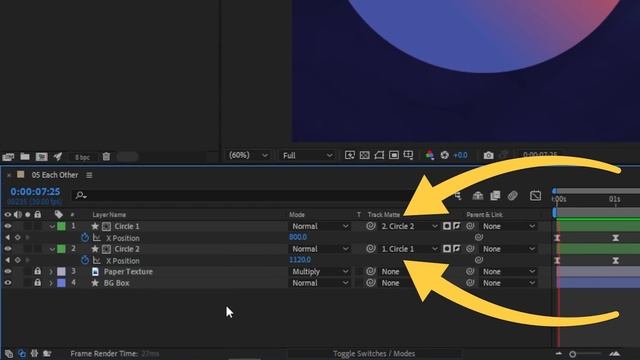This screenshot has width=640, height=360.
Task: Click the Interpret Footage icon in Project panel
Action: (x=8, y=157)
